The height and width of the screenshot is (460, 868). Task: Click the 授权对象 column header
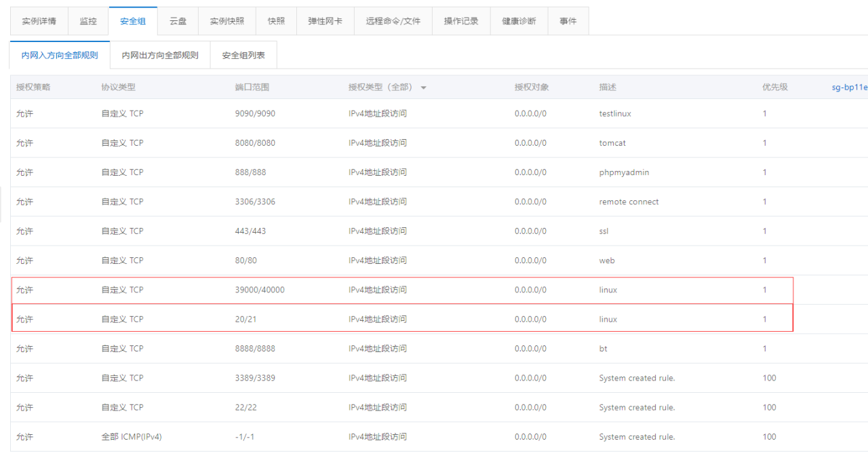click(x=532, y=87)
